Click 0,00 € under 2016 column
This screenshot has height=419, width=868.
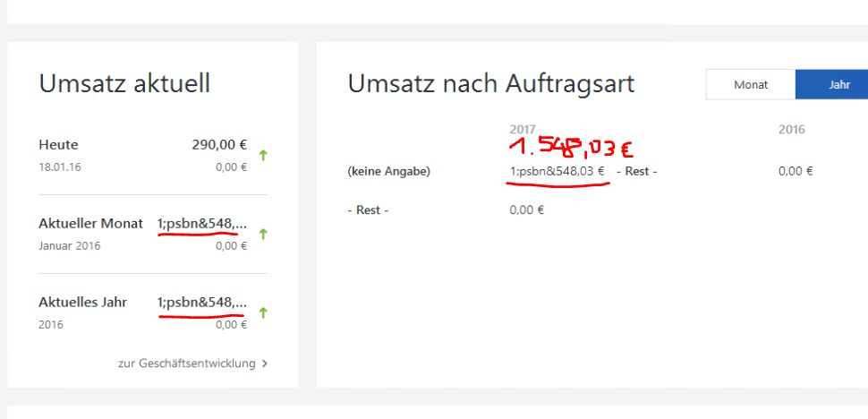(x=796, y=172)
